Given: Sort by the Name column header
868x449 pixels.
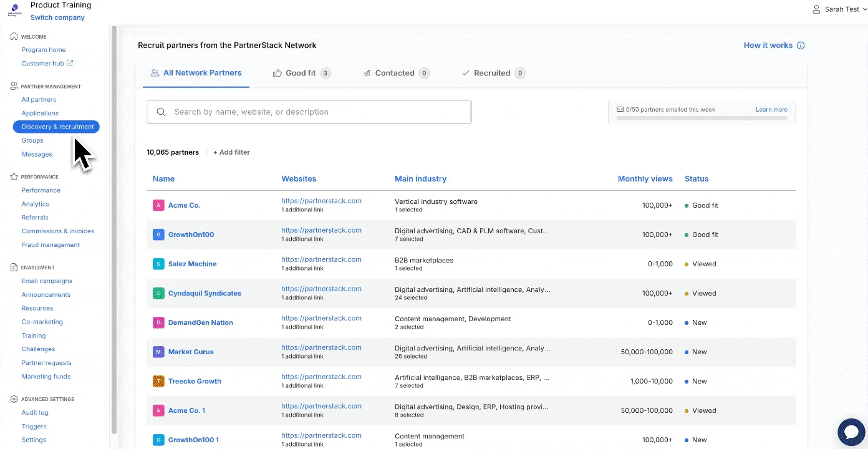Looking at the screenshot, I should point(163,178).
